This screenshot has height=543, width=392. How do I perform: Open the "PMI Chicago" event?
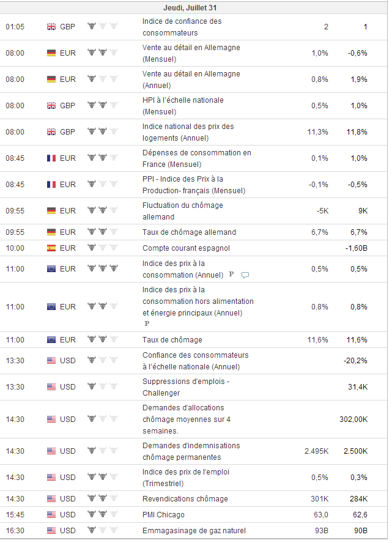(x=163, y=515)
